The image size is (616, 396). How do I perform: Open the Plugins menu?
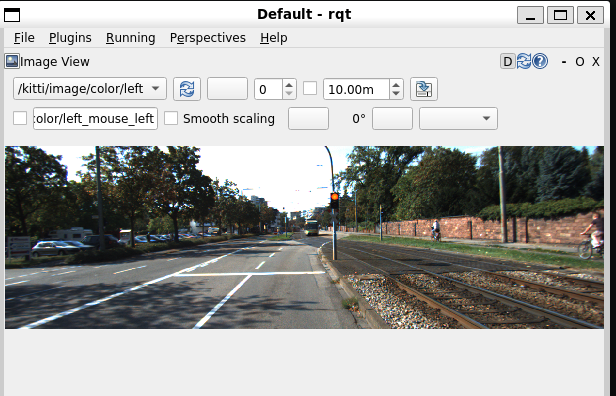point(70,38)
